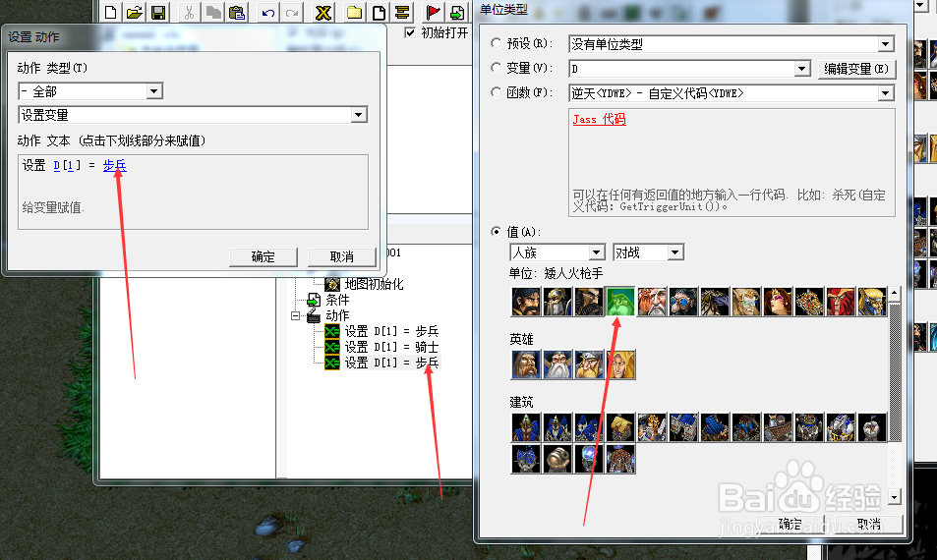
Task: Select the 函数(F) radio button
Action: pyautogui.click(x=496, y=92)
